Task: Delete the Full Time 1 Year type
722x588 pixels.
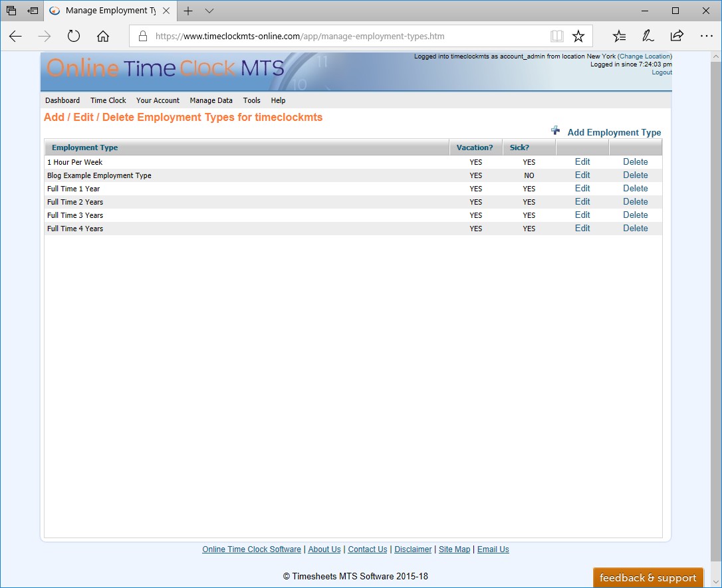Action: click(x=636, y=189)
